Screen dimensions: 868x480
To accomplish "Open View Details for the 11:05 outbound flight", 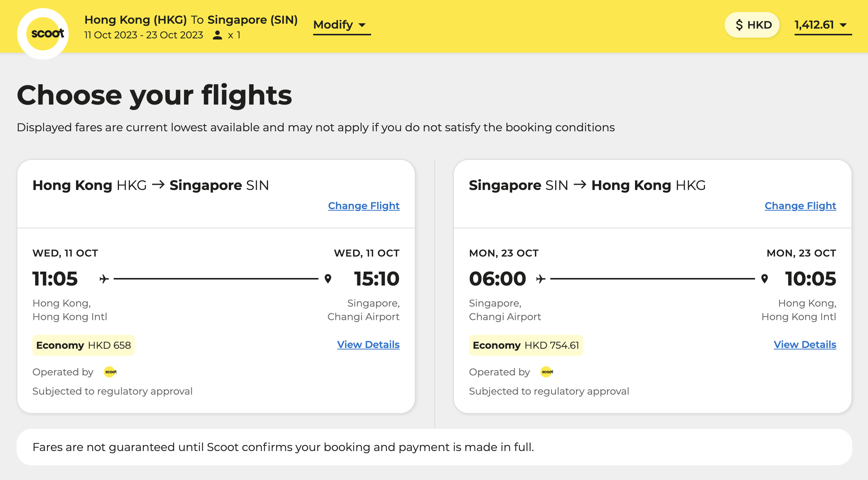I will tap(368, 345).
